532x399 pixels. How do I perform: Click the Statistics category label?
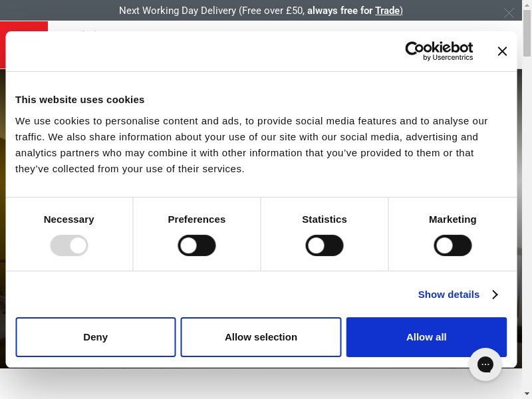click(325, 219)
